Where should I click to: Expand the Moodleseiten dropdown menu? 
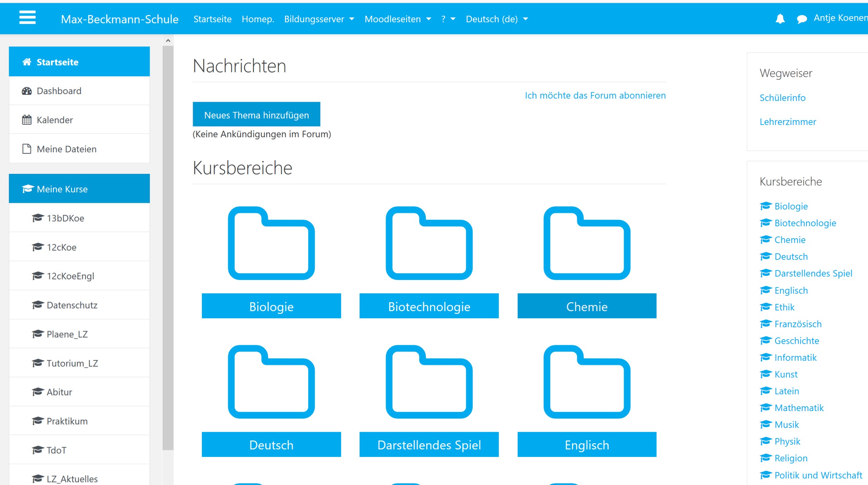point(398,19)
